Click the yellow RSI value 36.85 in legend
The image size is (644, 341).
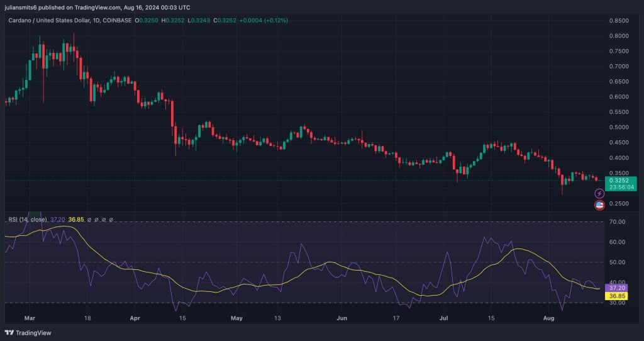[x=76, y=220]
